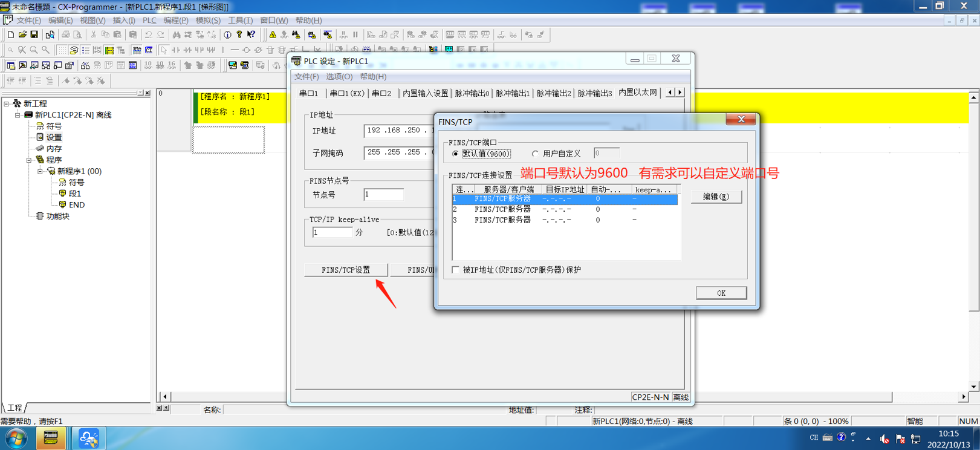Click the blue chat app taskbar icon

pyautogui.click(x=88, y=438)
